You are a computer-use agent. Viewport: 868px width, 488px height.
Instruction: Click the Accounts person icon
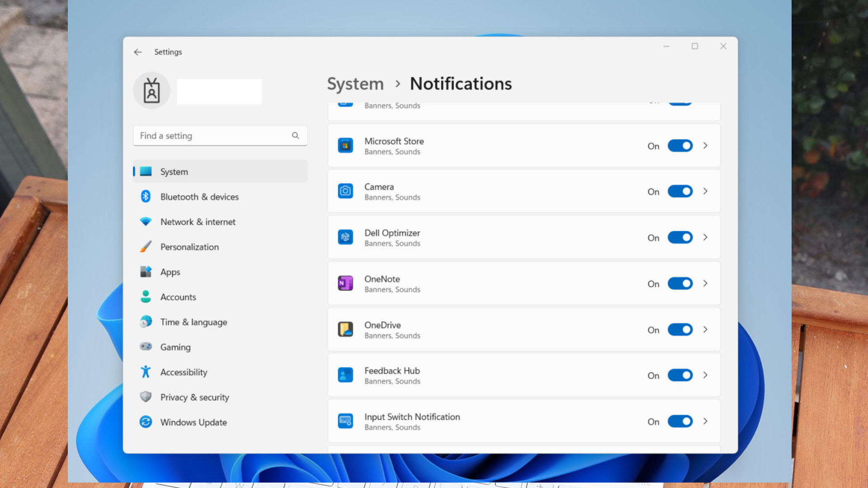(x=146, y=297)
